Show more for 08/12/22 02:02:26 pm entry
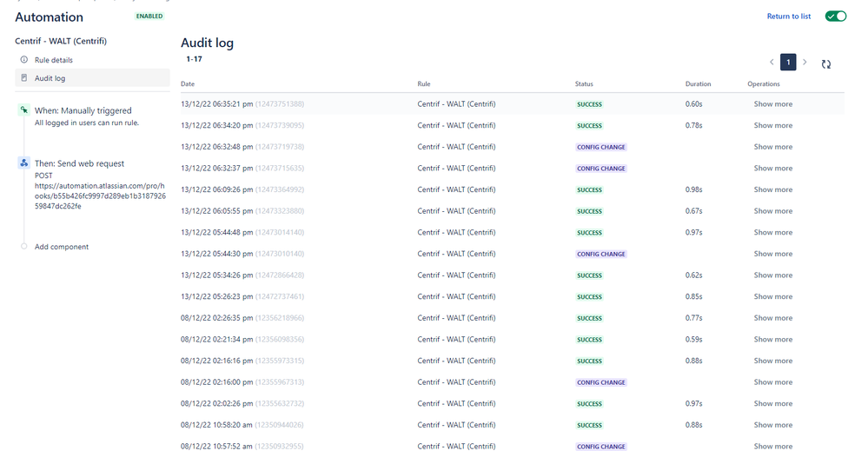The height and width of the screenshot is (451, 868). click(x=772, y=403)
